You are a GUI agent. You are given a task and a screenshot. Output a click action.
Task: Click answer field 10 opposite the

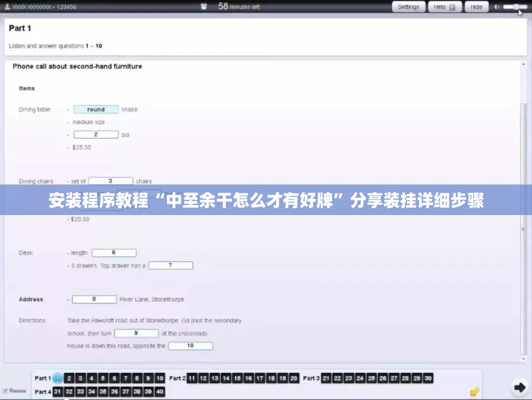tap(191, 346)
